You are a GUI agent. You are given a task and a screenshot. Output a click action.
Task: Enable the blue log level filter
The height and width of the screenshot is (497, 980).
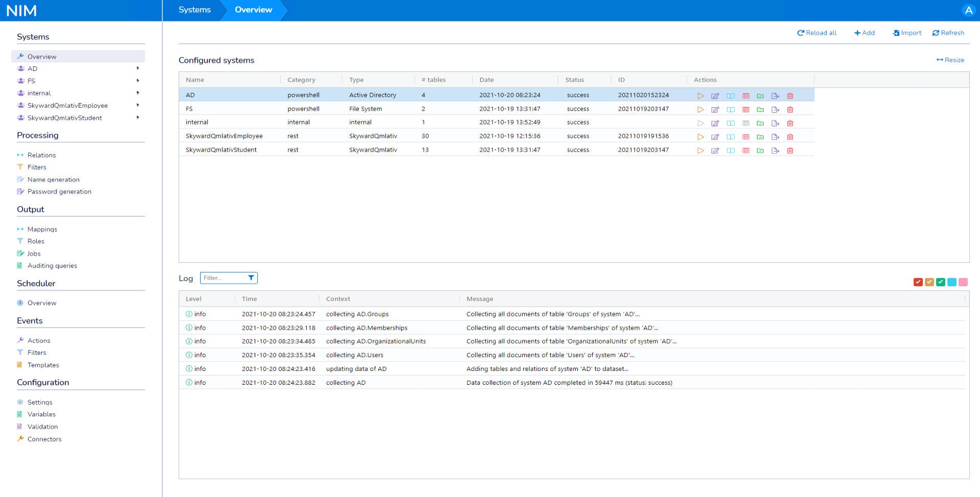pyautogui.click(x=952, y=282)
